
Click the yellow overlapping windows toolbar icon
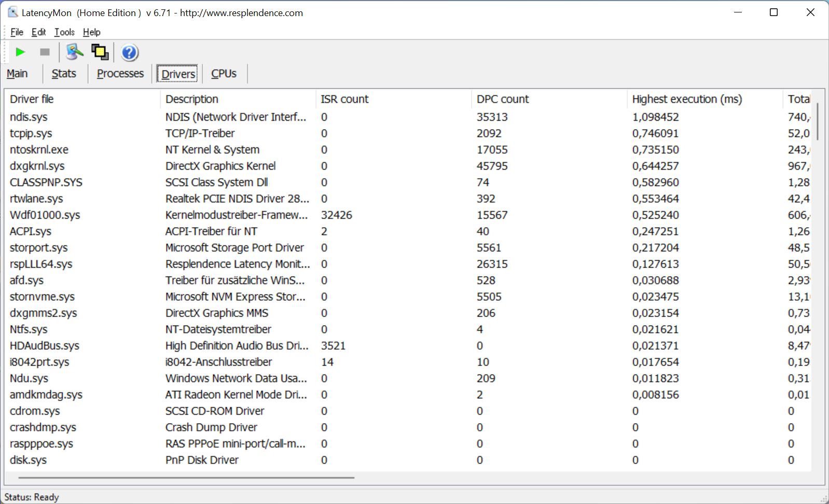[100, 52]
